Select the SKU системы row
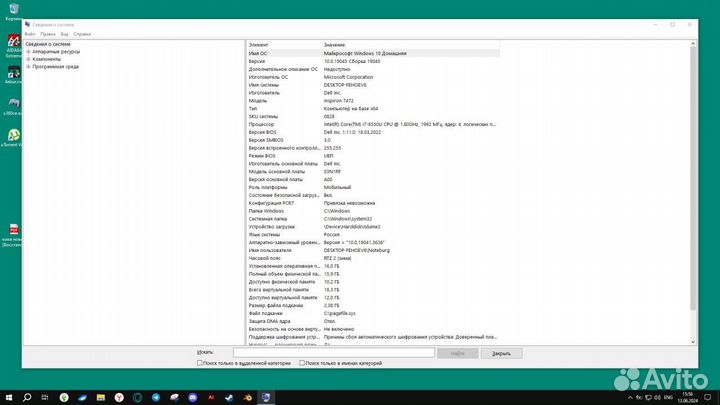The height and width of the screenshot is (405, 720). coord(373,117)
